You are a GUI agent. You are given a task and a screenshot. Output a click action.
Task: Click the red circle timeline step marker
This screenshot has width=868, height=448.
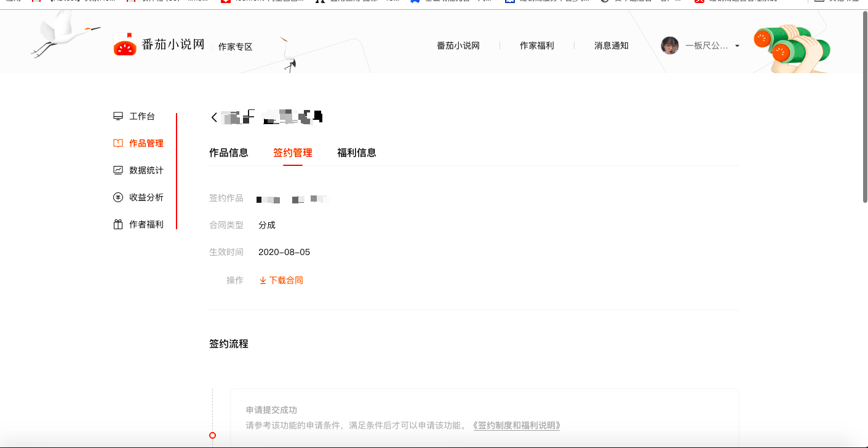pos(212,435)
